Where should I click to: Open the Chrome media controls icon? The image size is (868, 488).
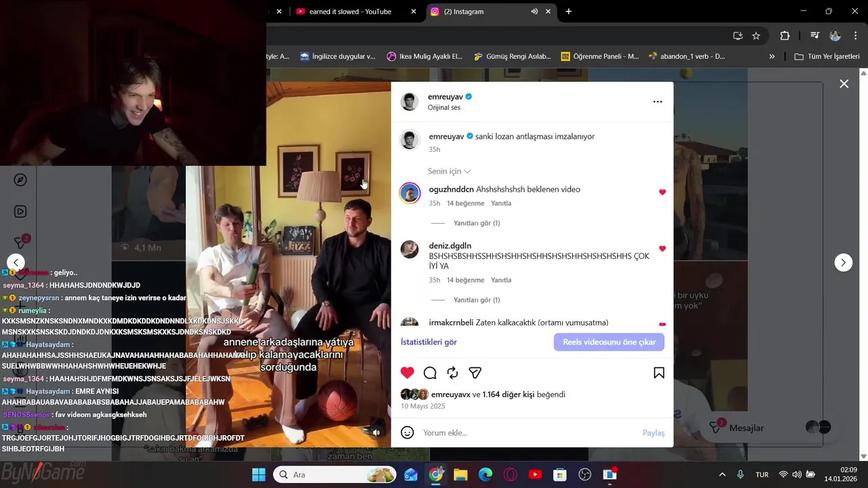coord(814,35)
